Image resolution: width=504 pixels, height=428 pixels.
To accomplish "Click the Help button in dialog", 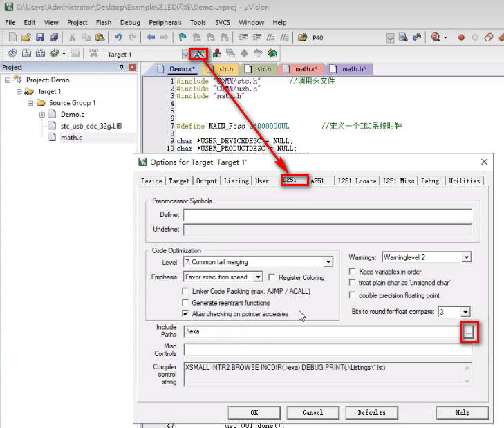I will click(x=463, y=413).
